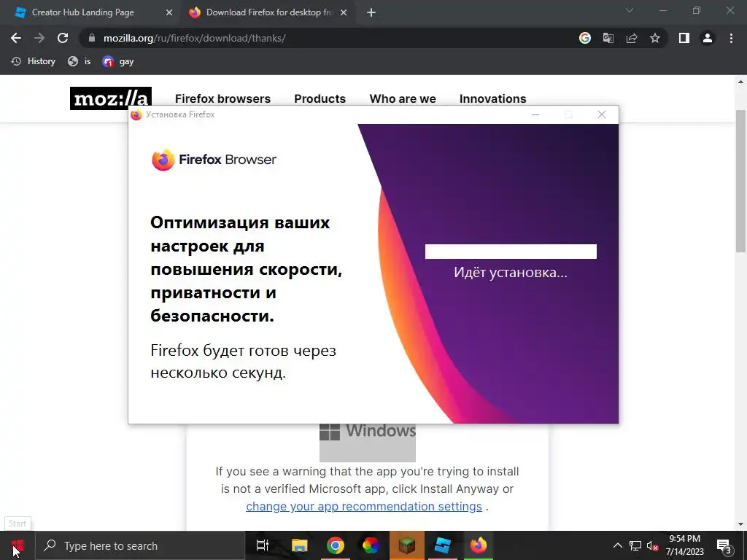The image size is (747, 560).
Task: Click the forward navigation arrow in Chrome
Action: tap(39, 38)
